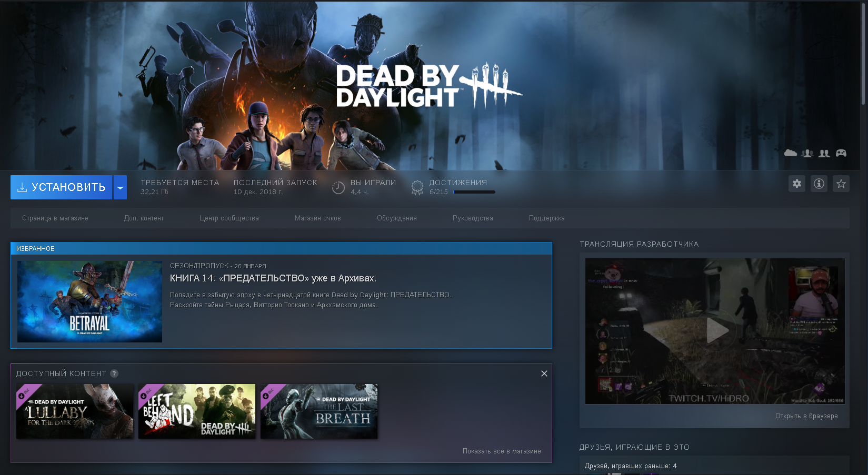This screenshot has height=475, width=868.
Task: Click the multiplayer icon on banner
Action: tap(824, 153)
